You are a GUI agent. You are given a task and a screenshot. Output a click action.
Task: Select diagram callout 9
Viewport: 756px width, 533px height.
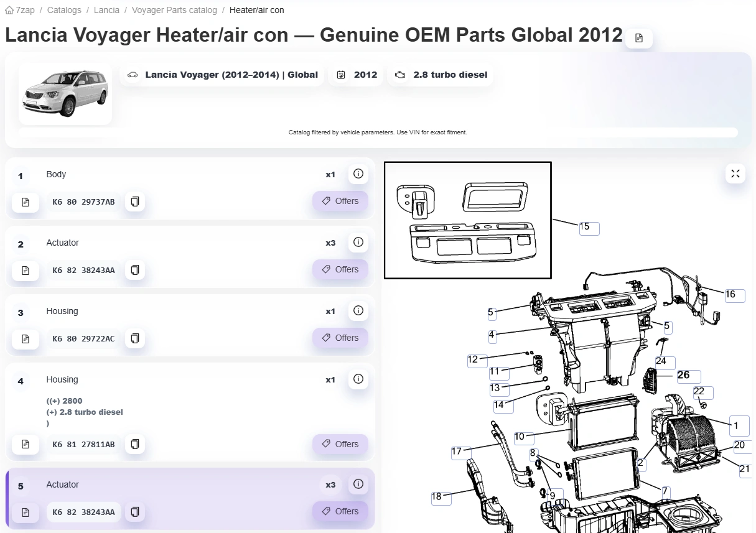point(554,497)
